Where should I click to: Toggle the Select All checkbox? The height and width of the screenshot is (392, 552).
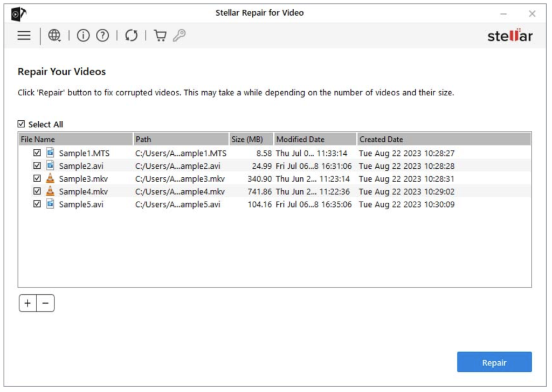(22, 124)
